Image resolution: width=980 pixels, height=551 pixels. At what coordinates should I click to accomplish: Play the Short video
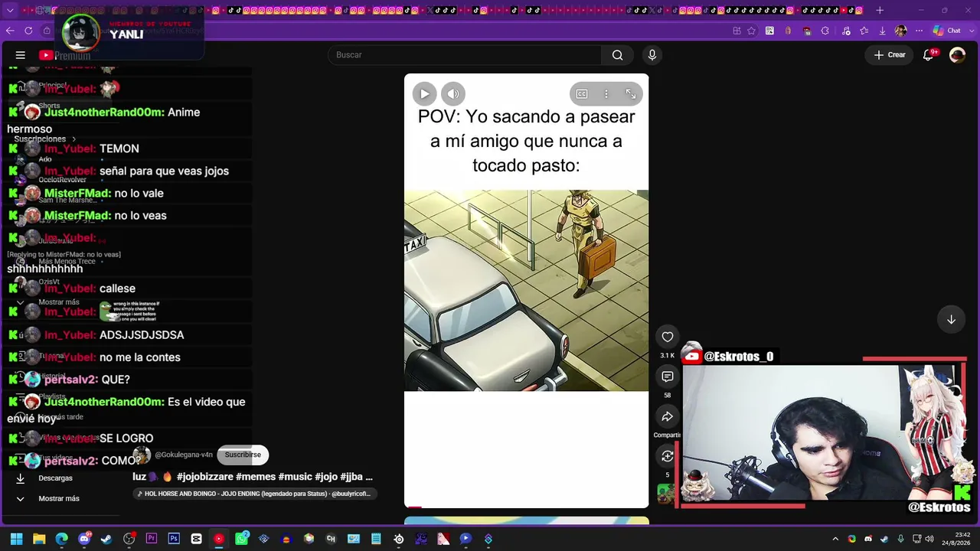click(x=424, y=93)
